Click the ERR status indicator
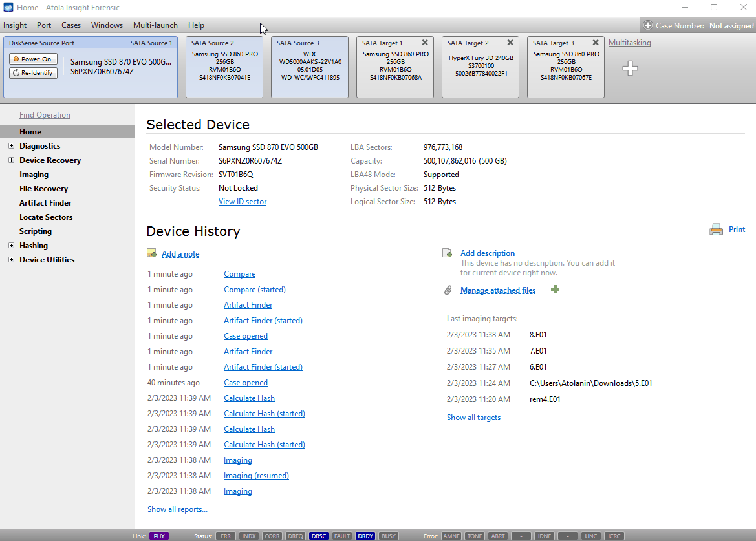Image resolution: width=756 pixels, height=541 pixels. tap(226, 536)
